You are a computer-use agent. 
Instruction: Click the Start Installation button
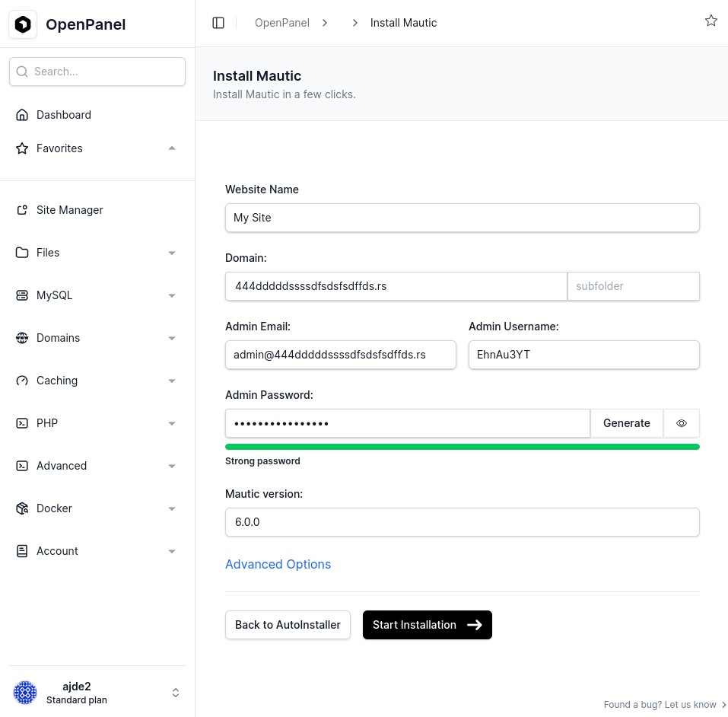click(428, 625)
